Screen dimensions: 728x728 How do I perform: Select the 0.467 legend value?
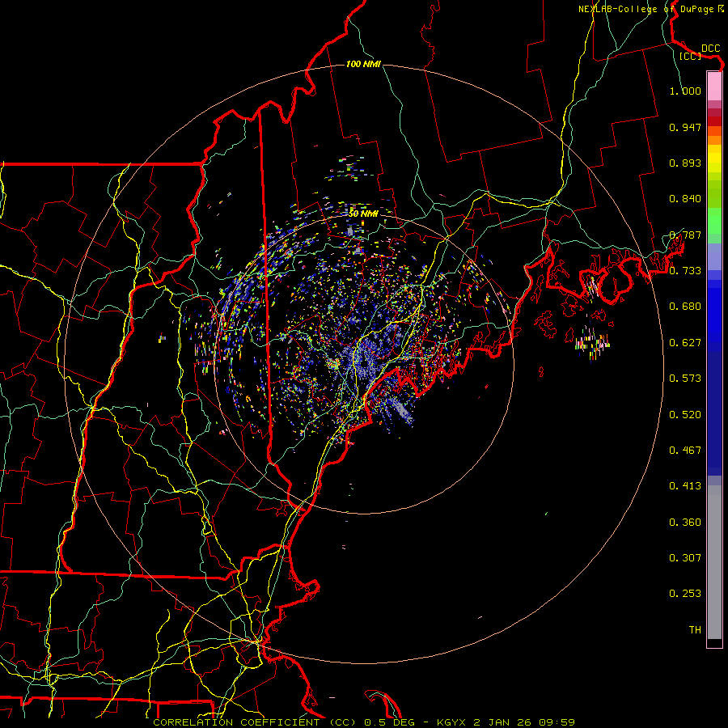tap(685, 451)
